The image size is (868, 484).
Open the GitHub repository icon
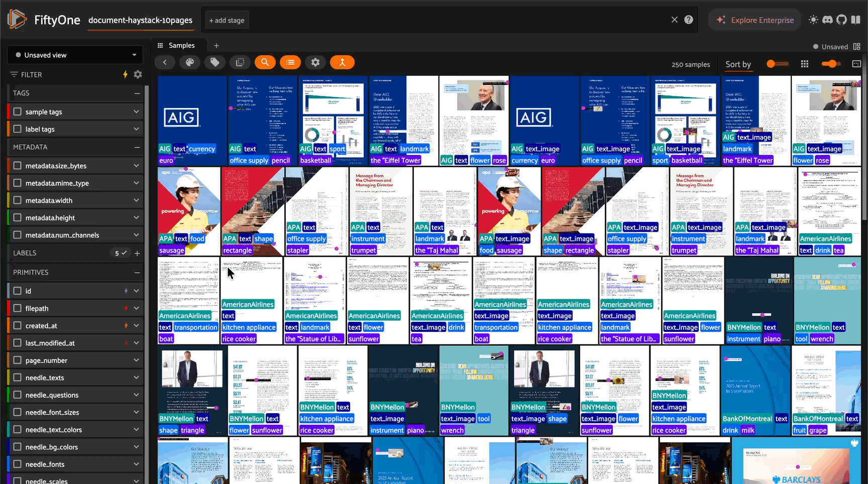841,20
